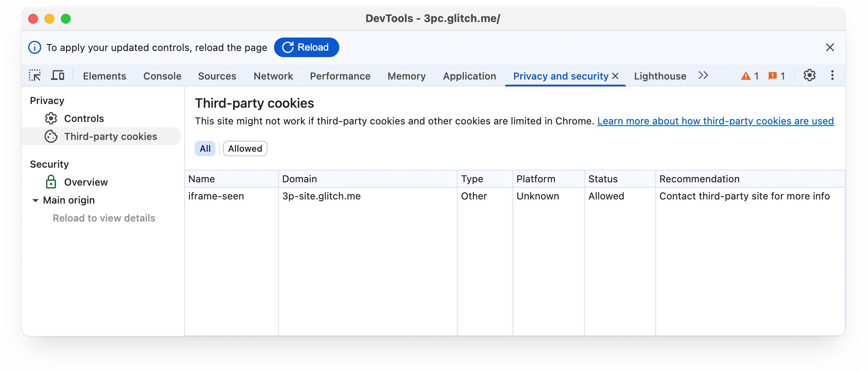Screen dimensions: 868x372
Task: Switch to the Network tab
Action: tap(273, 76)
